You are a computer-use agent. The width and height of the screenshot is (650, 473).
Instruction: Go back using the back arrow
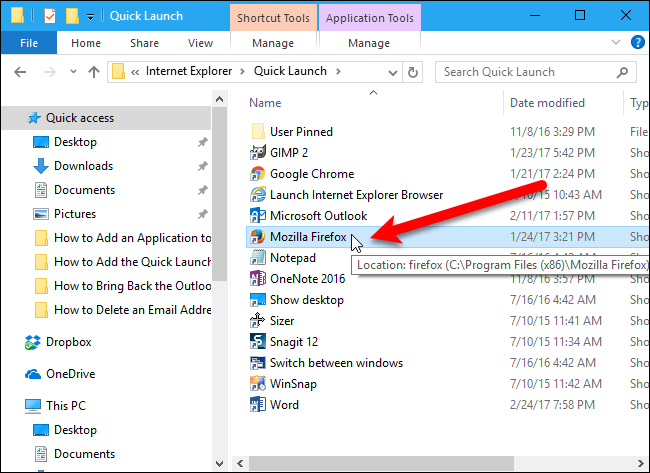(x=20, y=72)
